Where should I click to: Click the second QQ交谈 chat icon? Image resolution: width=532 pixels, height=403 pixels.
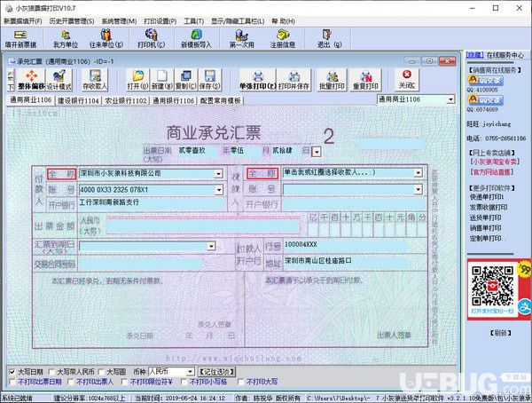click(x=486, y=100)
